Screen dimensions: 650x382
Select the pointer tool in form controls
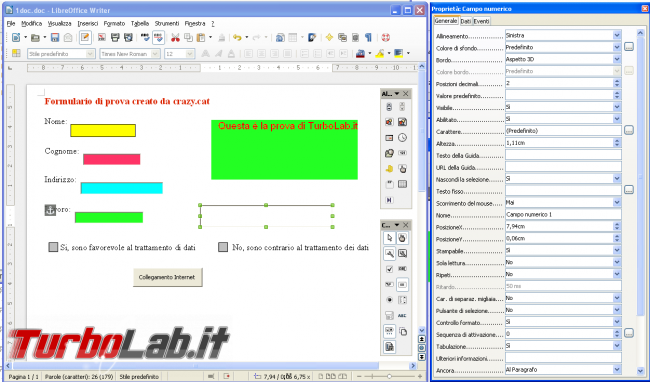pos(389,238)
